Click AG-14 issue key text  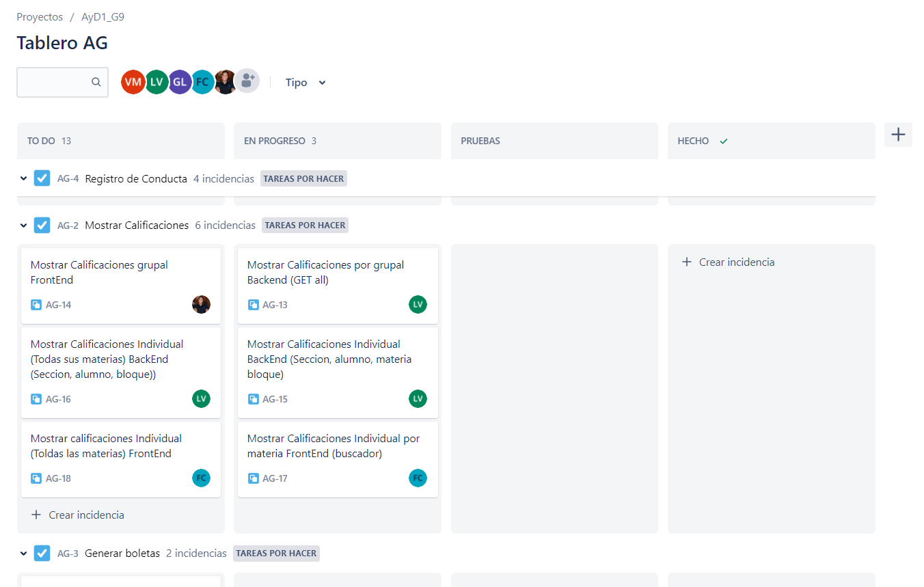tap(58, 305)
